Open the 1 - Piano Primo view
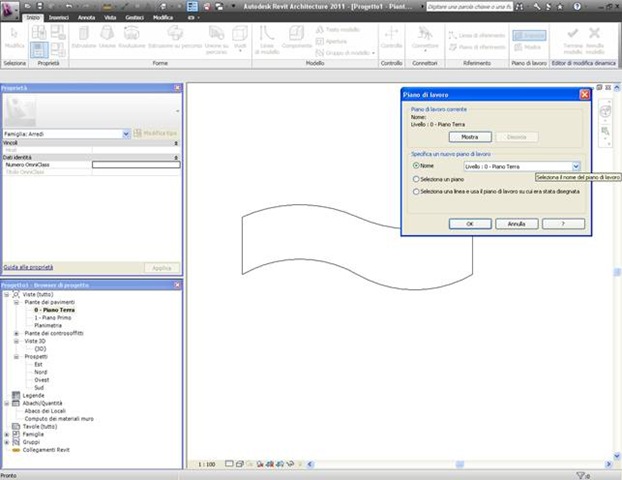The height and width of the screenshot is (480, 622). pos(54,317)
